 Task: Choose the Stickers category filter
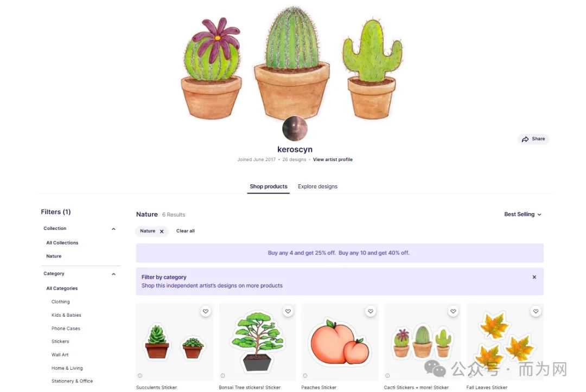(x=60, y=342)
